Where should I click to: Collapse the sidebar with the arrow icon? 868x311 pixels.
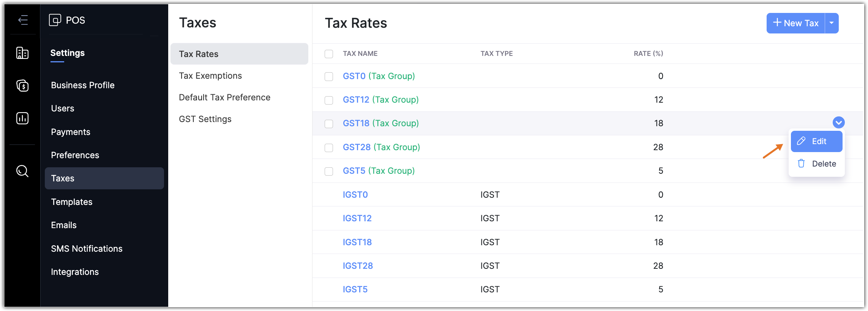coord(23,20)
